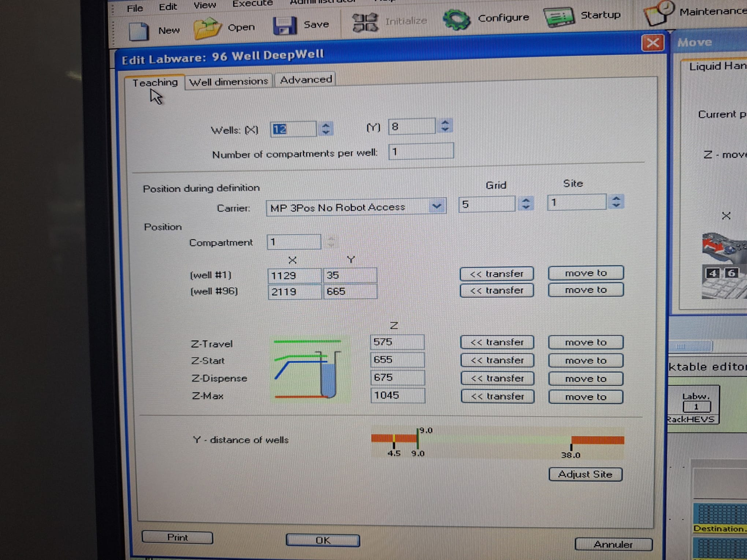747x560 pixels.
Task: Click the green Configure gear icon
Action: pyautogui.click(x=456, y=19)
